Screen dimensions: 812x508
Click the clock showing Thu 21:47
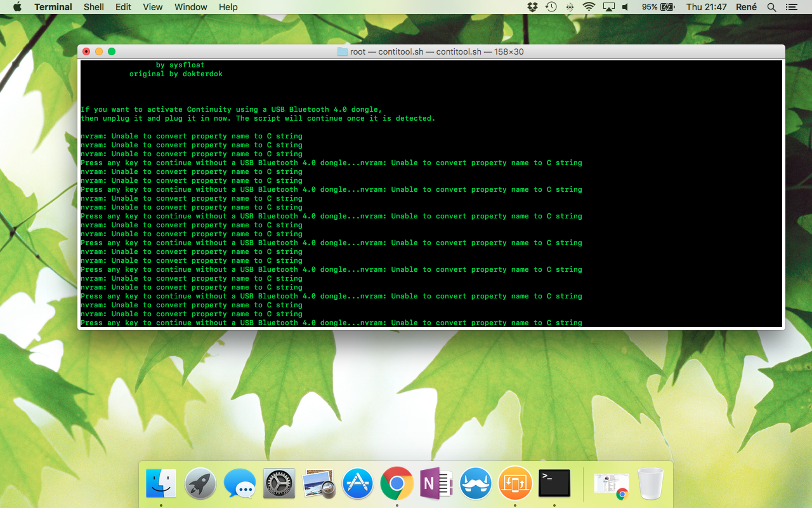pos(706,7)
